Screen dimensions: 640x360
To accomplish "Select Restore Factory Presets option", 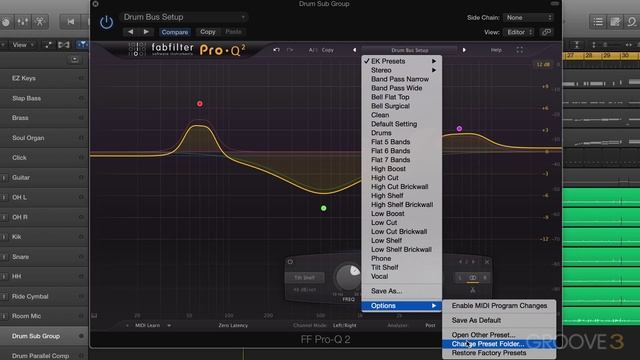I will (489, 353).
